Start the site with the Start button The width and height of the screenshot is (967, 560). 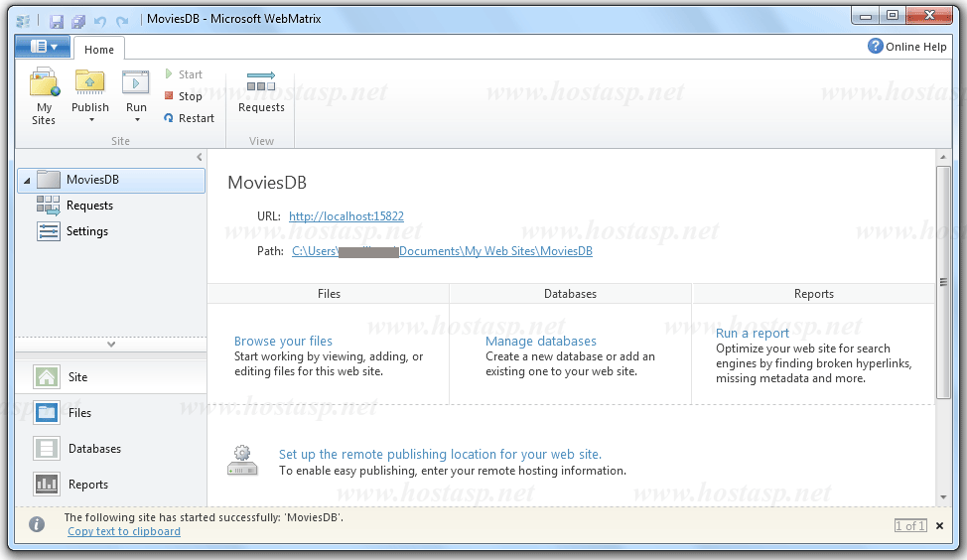click(184, 74)
